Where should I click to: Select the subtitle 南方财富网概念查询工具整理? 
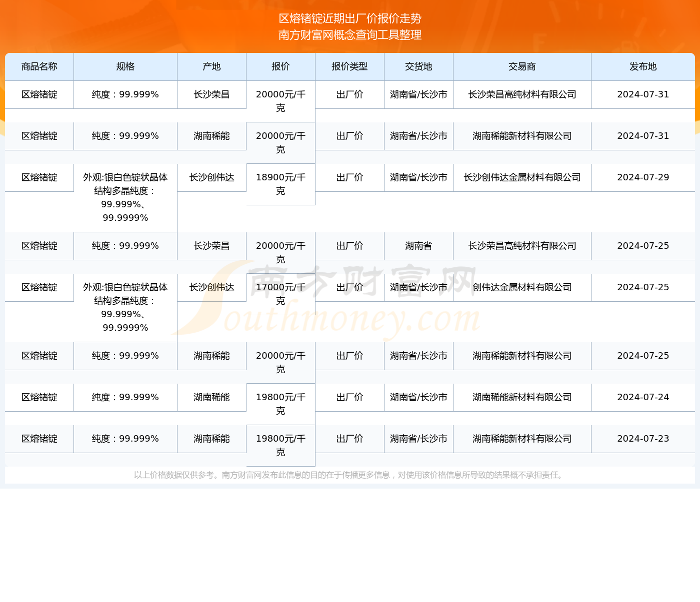pyautogui.click(x=350, y=35)
